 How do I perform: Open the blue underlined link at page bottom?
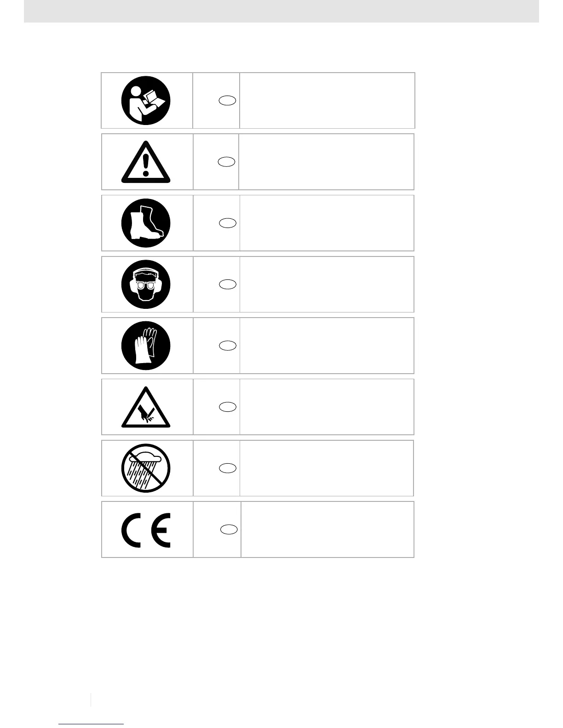(x=91, y=723)
